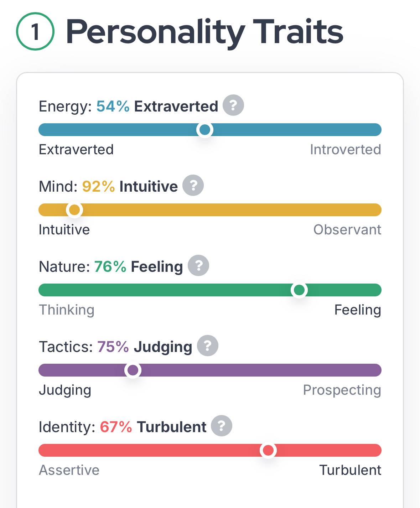This screenshot has height=508, width=420.
Task: Click the yellow Mind slider handle
Action: 74,210
